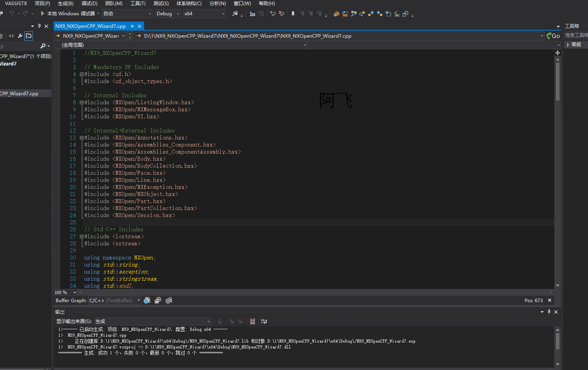The height and width of the screenshot is (370, 588).
Task: Collapse the #include <uf.h> block
Action: (81, 74)
